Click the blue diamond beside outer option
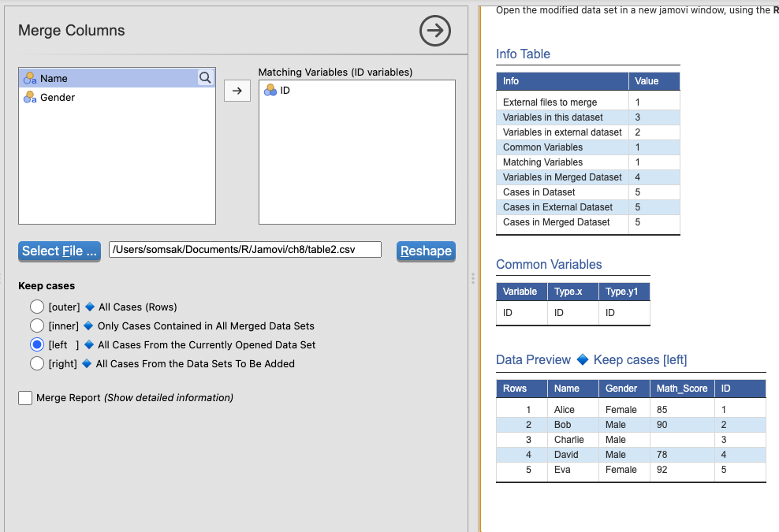 (x=90, y=307)
